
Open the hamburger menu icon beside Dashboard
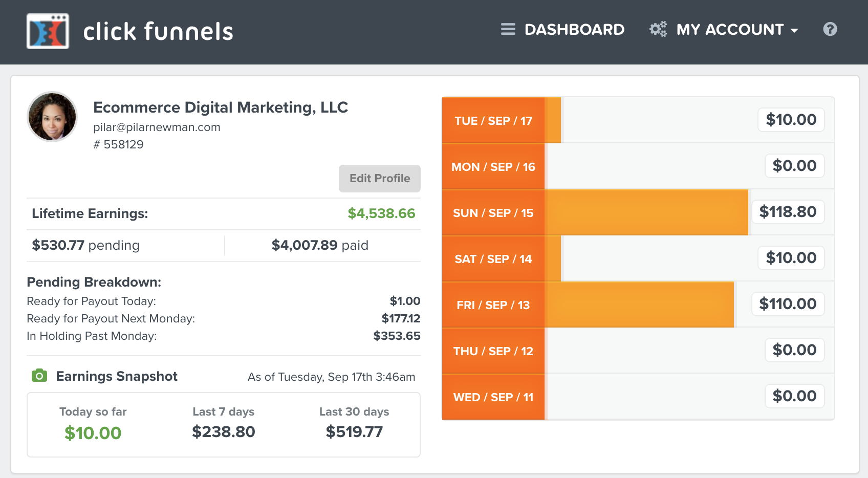(508, 29)
